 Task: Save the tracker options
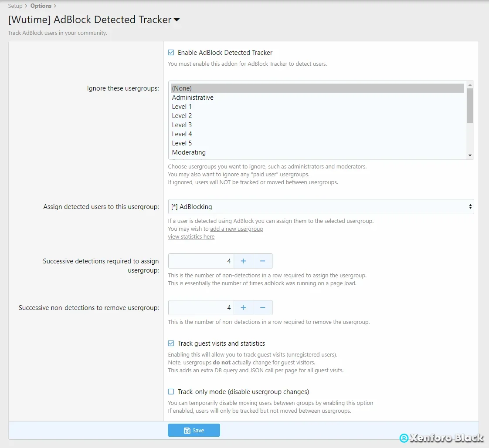(194, 430)
